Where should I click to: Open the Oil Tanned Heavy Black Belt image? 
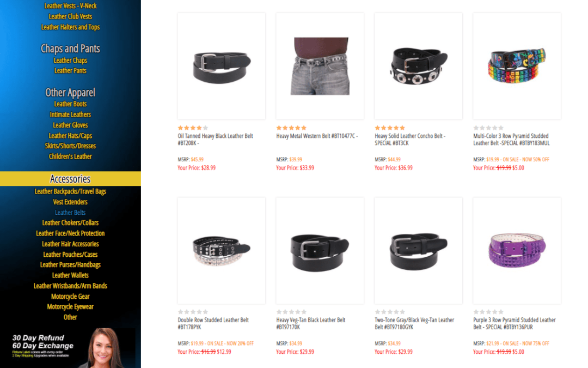[x=221, y=67]
